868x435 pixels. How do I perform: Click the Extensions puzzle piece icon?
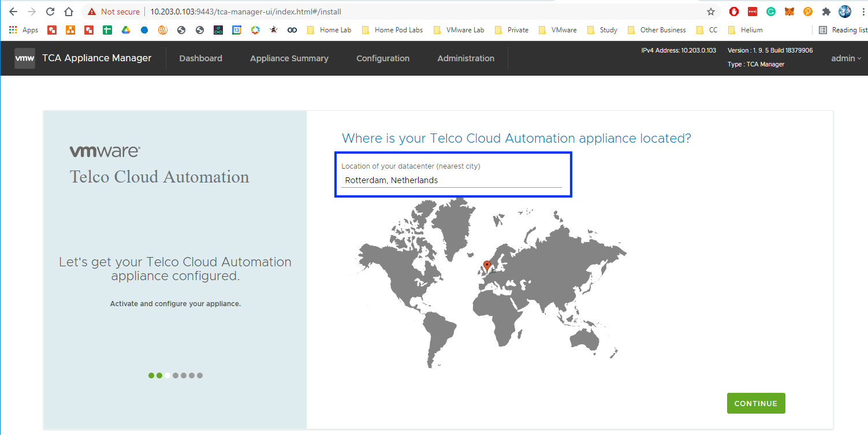tap(826, 12)
